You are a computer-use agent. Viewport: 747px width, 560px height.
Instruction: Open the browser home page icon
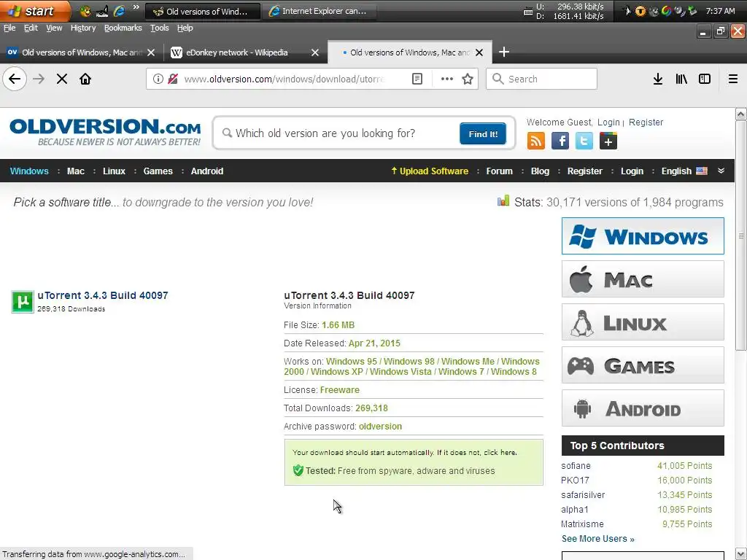[85, 79]
